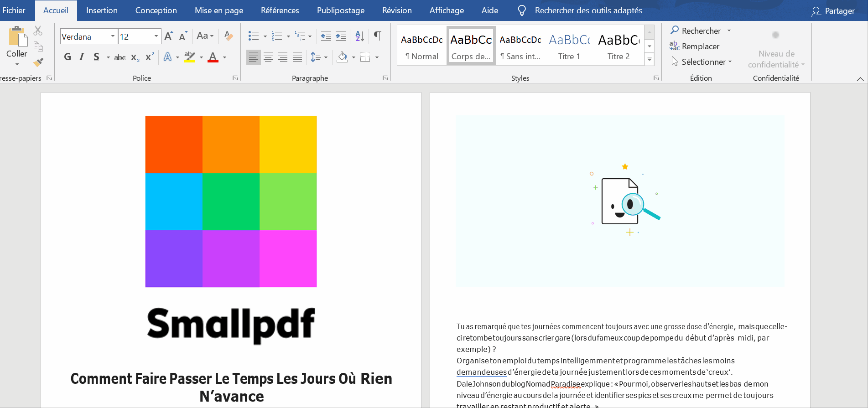This screenshot has height=408, width=868.
Task: Click the multilevel list icon
Action: pyautogui.click(x=300, y=36)
